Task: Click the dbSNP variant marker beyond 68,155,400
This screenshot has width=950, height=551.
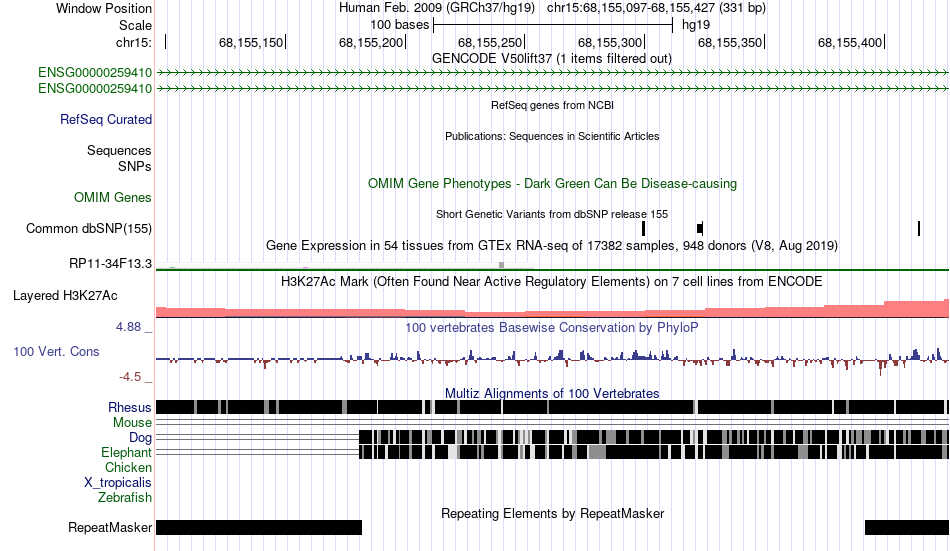Action: pos(919,229)
